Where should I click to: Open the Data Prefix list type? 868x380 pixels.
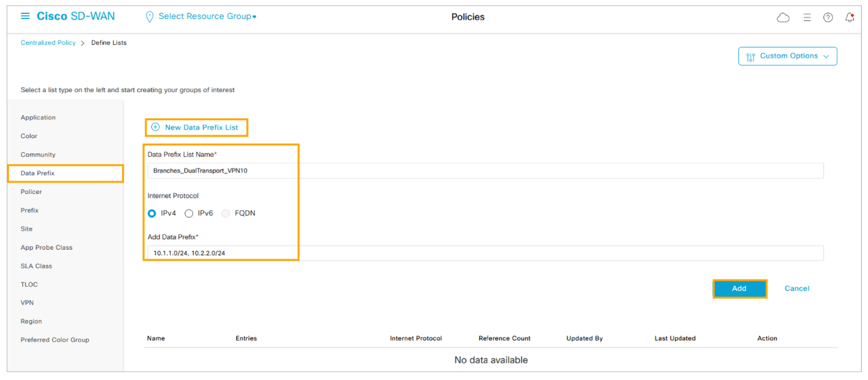[x=37, y=173]
